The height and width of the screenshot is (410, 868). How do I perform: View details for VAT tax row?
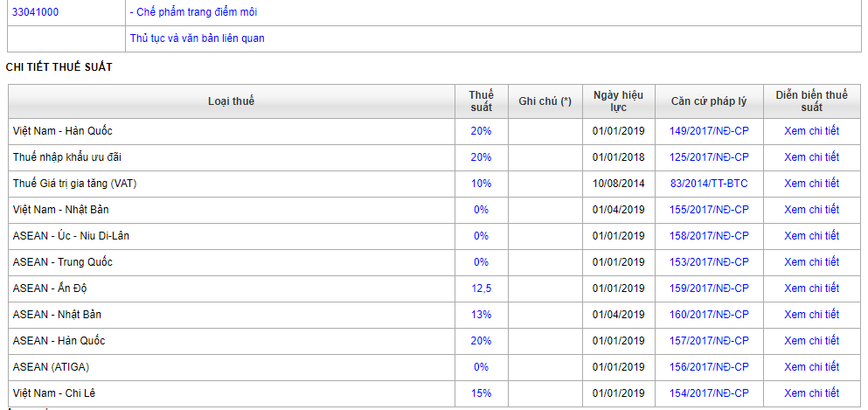[x=811, y=184]
